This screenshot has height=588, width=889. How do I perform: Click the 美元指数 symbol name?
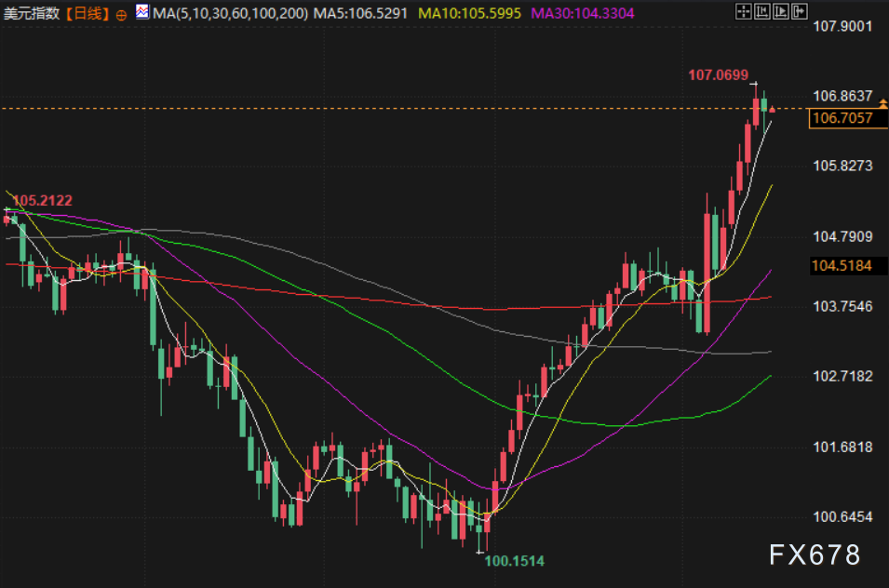pos(33,14)
